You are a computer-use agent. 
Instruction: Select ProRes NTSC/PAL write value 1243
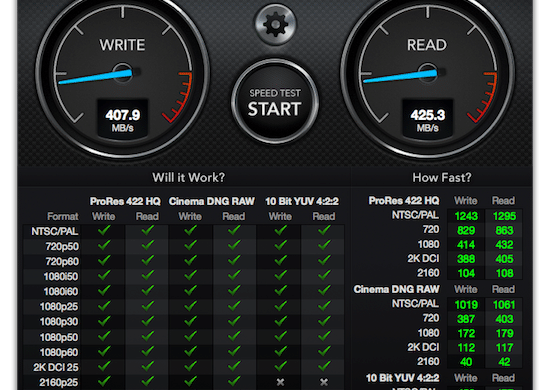click(x=466, y=216)
